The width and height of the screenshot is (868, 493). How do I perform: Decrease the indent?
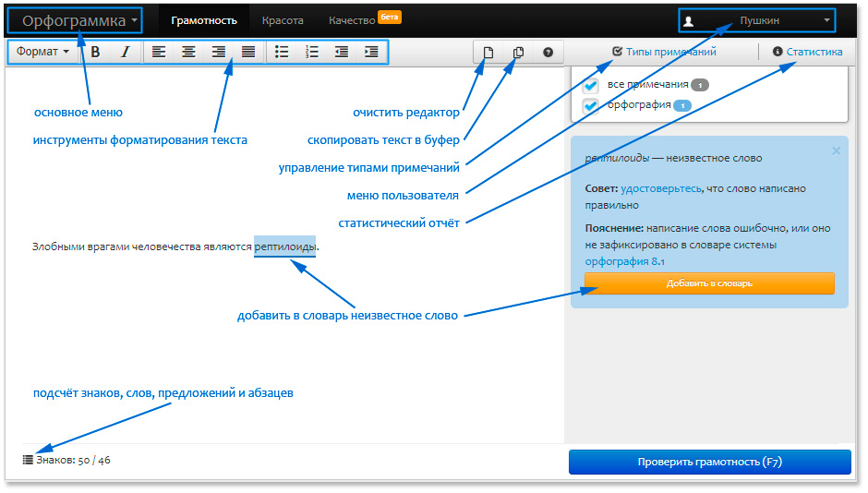coord(342,52)
